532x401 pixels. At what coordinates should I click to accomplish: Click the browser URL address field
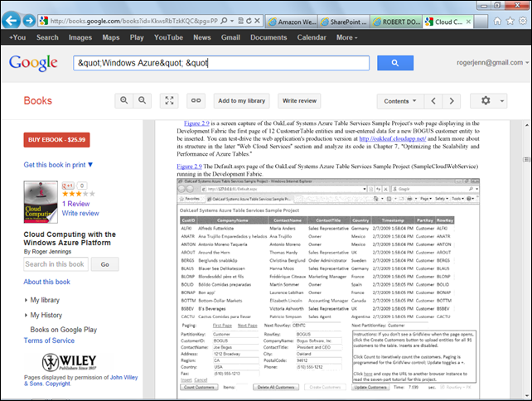134,21
